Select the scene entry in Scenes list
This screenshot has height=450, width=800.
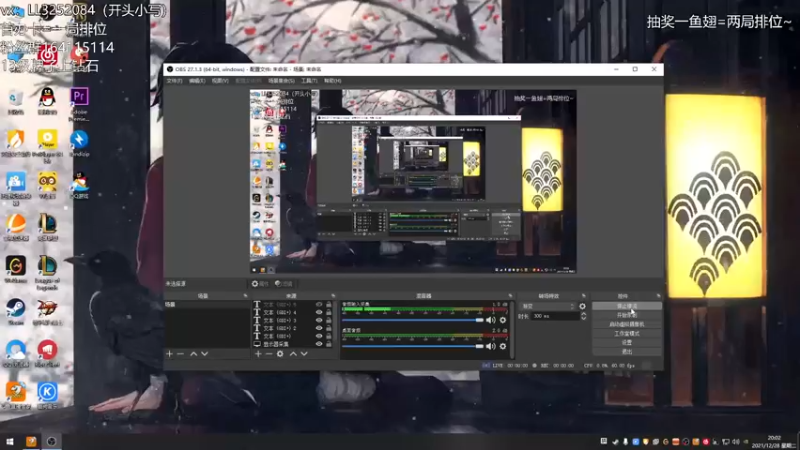(207, 305)
